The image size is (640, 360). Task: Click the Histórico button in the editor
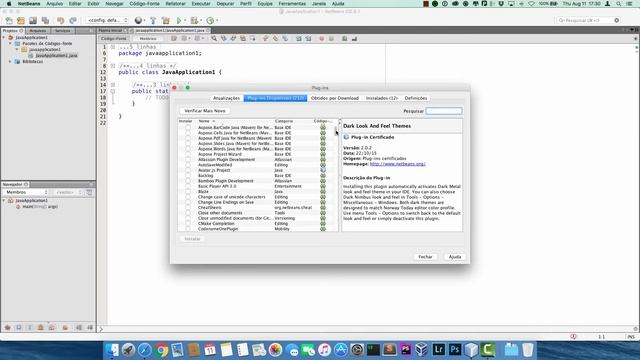[x=148, y=39]
